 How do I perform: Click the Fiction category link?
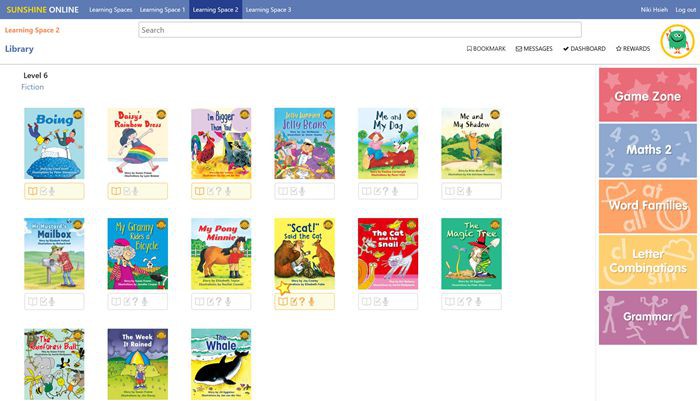pyautogui.click(x=32, y=87)
